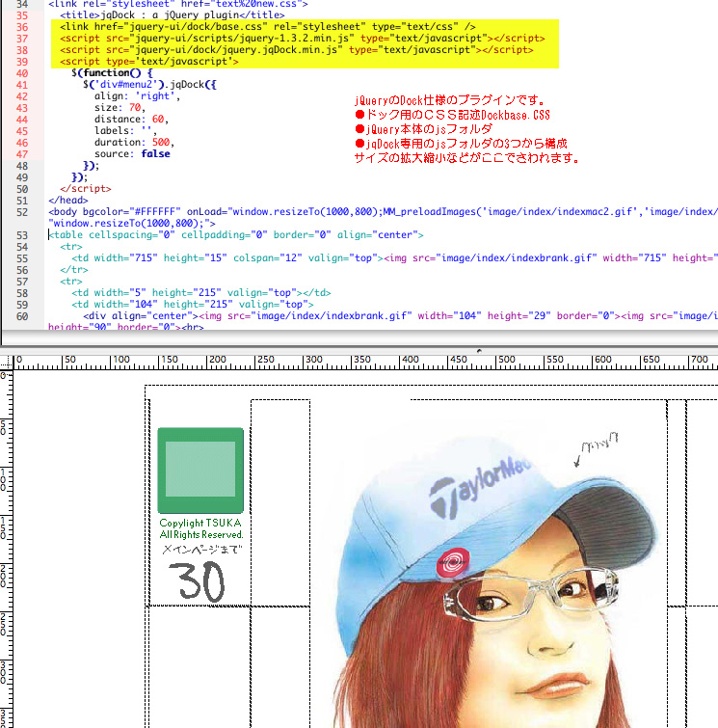Viewport: 718px width, 728px height.
Task: Click the "align: 'right'" option line
Action: click(138, 96)
